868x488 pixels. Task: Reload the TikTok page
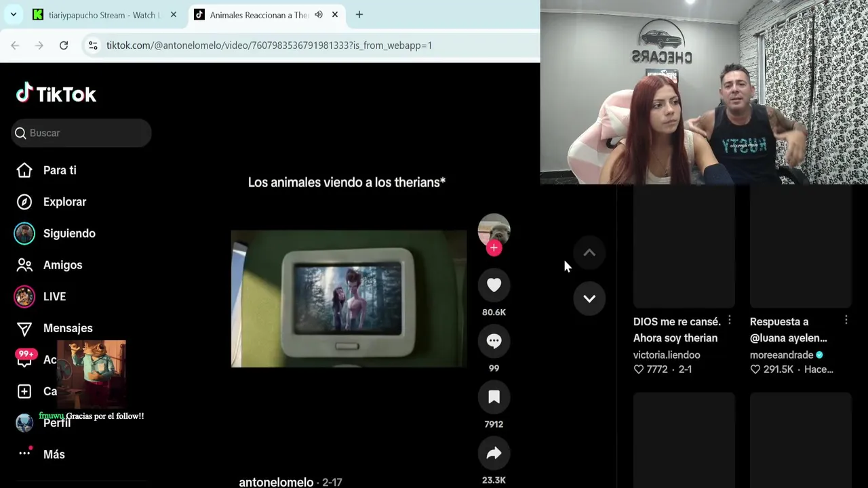click(64, 45)
